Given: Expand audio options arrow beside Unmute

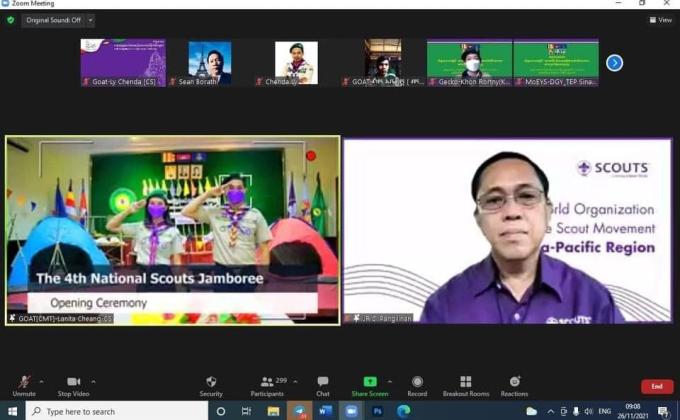Looking at the screenshot, I should 41,381.
